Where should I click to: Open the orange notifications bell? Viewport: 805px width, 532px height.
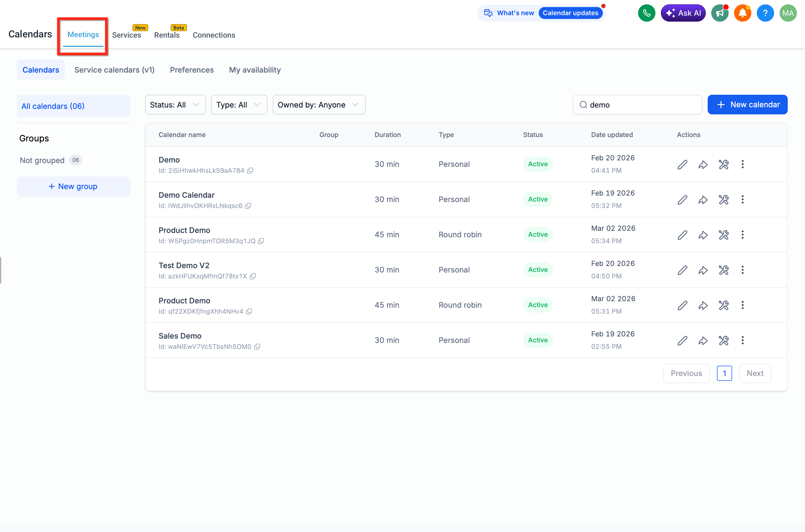(742, 13)
